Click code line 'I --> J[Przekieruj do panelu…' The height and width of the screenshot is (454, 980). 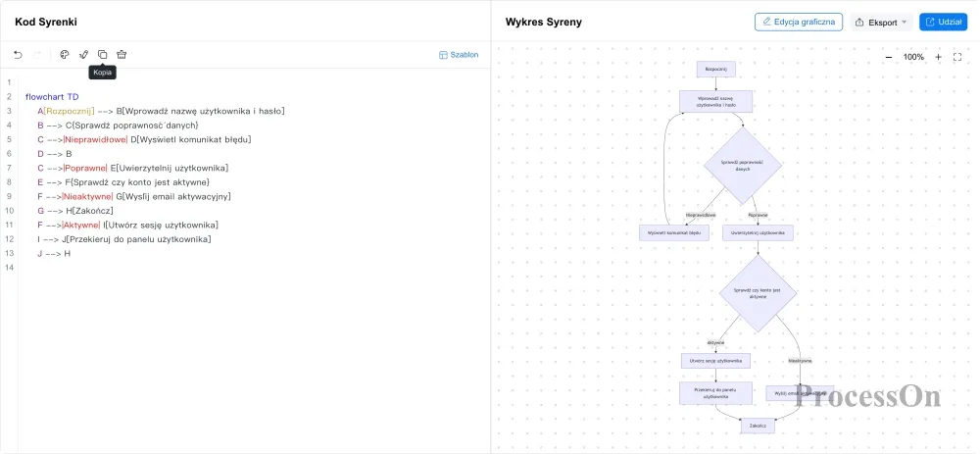[123, 239]
